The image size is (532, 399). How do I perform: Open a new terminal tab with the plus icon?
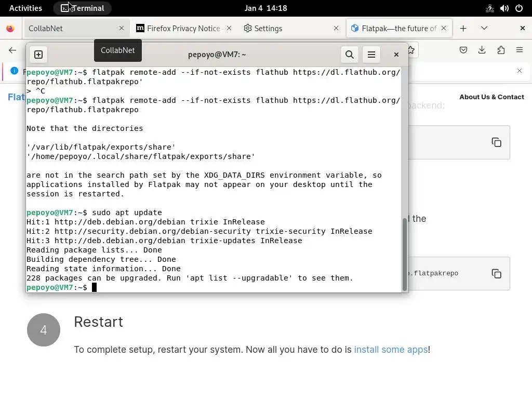point(38,55)
